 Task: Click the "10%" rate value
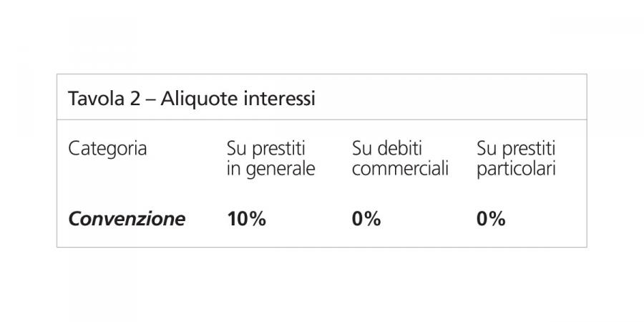coord(246,219)
